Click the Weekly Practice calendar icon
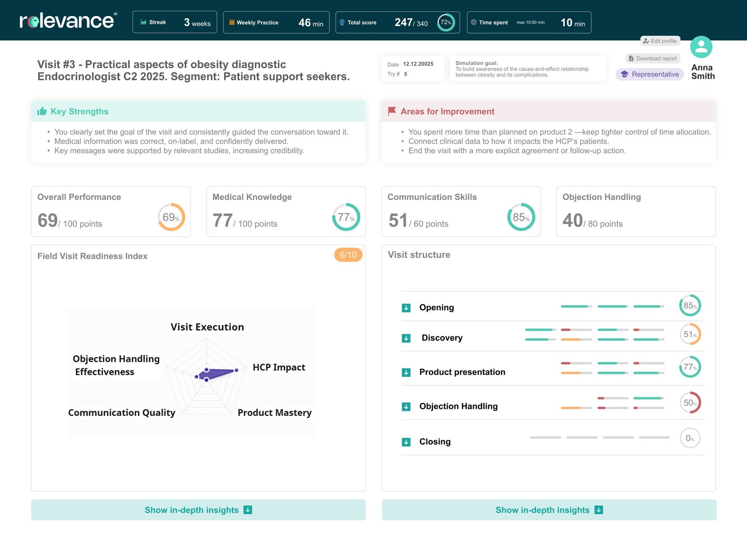 coord(232,22)
